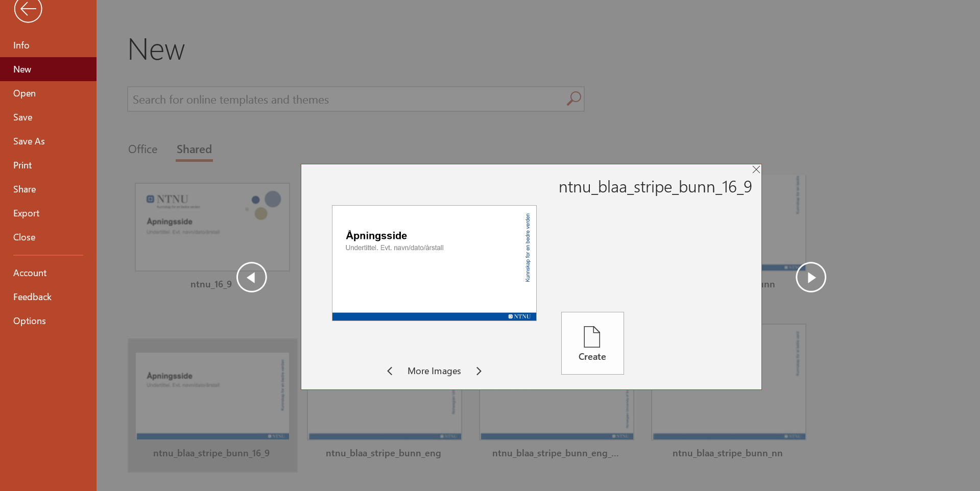Click the back arrow to exit Backstage
The height and width of the screenshot is (491, 980).
28,9
